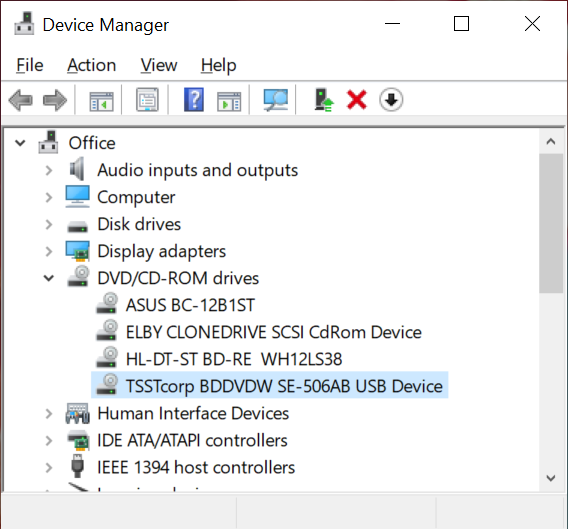Viewport: 568px width, 529px height.
Task: Click the Forward arrow toolbar icon
Action: click(55, 100)
